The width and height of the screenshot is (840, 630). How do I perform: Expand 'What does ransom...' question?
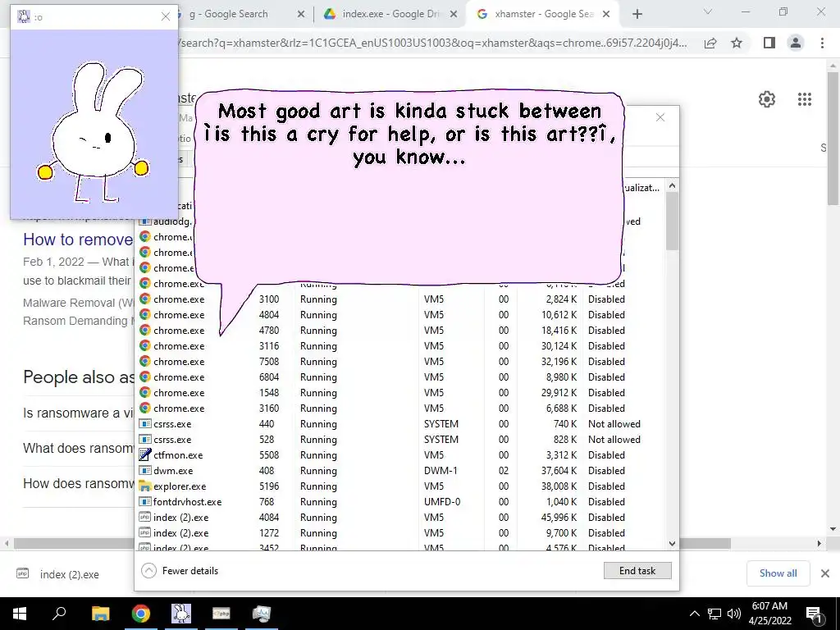(78, 448)
